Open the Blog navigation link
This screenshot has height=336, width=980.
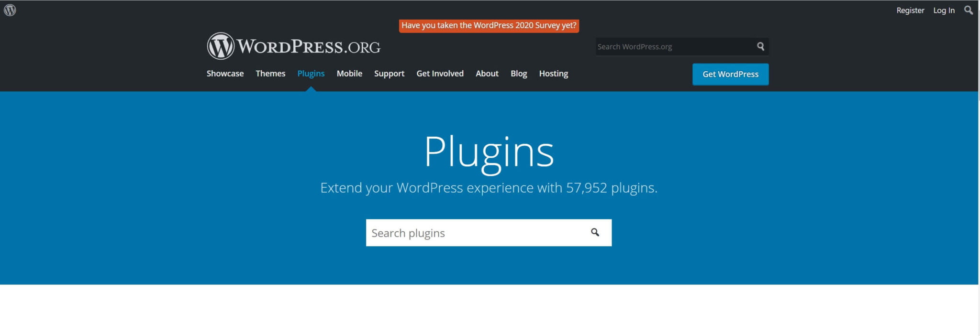(x=519, y=74)
